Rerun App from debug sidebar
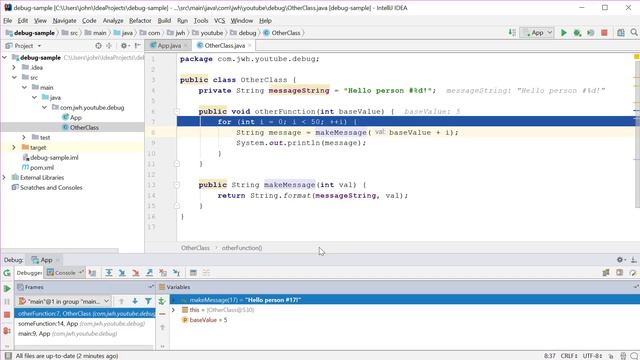Image resolution: width=640 pixels, height=360 pixels. coord(7,273)
